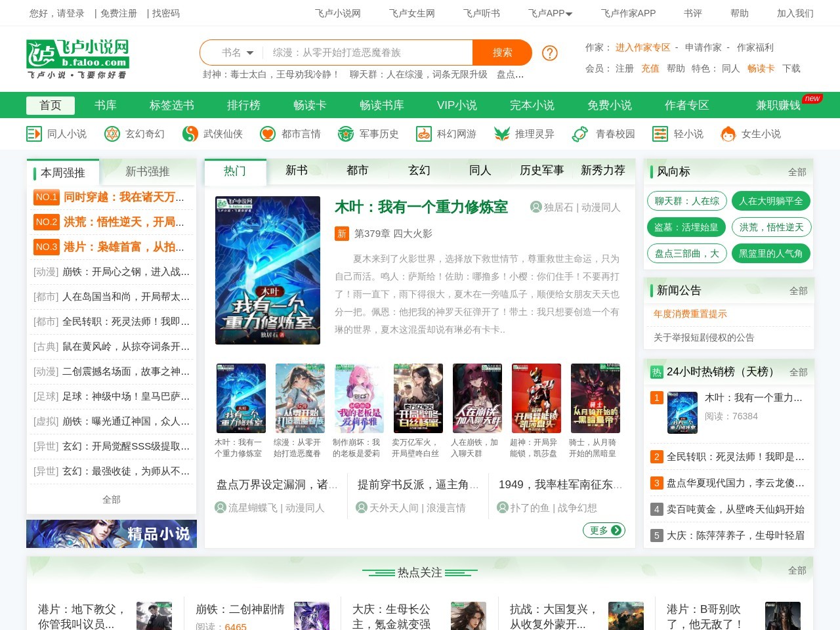Open thumbnail 骑士,从月骑开始的黑暗皇

[x=595, y=398]
